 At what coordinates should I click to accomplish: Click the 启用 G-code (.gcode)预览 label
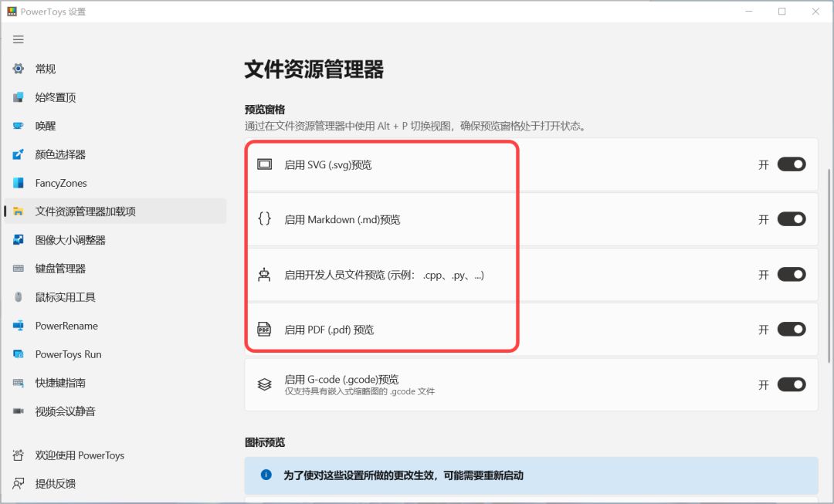pyautogui.click(x=341, y=379)
